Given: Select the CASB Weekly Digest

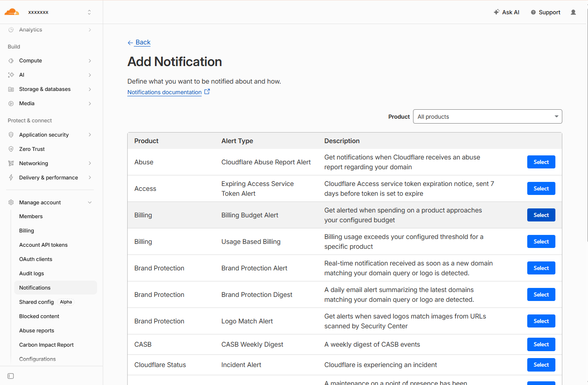Looking at the screenshot, I should (541, 344).
